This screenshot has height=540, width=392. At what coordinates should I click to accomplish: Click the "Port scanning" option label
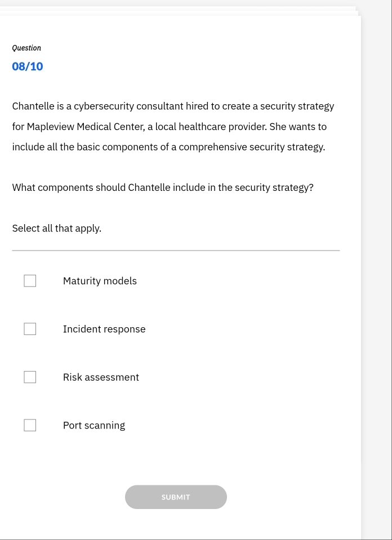click(94, 426)
